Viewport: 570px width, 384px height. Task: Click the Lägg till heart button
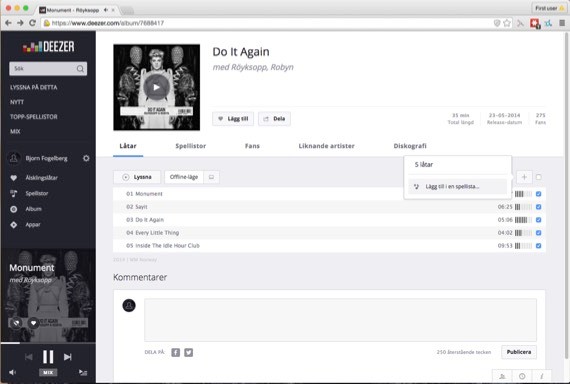(233, 119)
